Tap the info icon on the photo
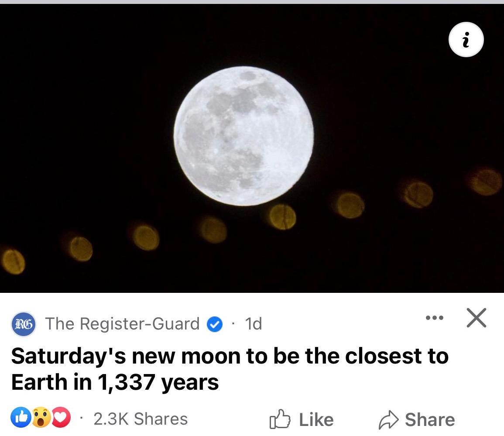The height and width of the screenshot is (436, 504). (x=466, y=40)
